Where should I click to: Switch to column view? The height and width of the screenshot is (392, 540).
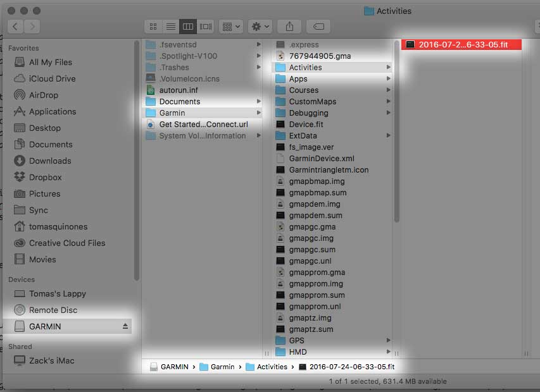[188, 27]
